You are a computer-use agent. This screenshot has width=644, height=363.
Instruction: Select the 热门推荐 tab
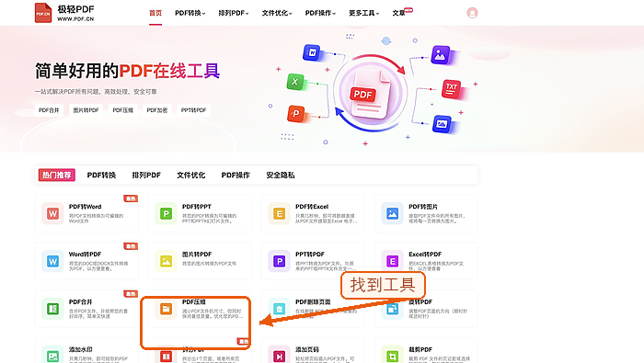click(x=57, y=176)
